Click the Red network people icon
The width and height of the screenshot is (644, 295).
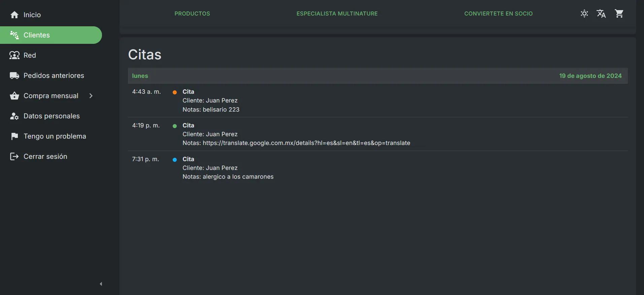coord(14,55)
